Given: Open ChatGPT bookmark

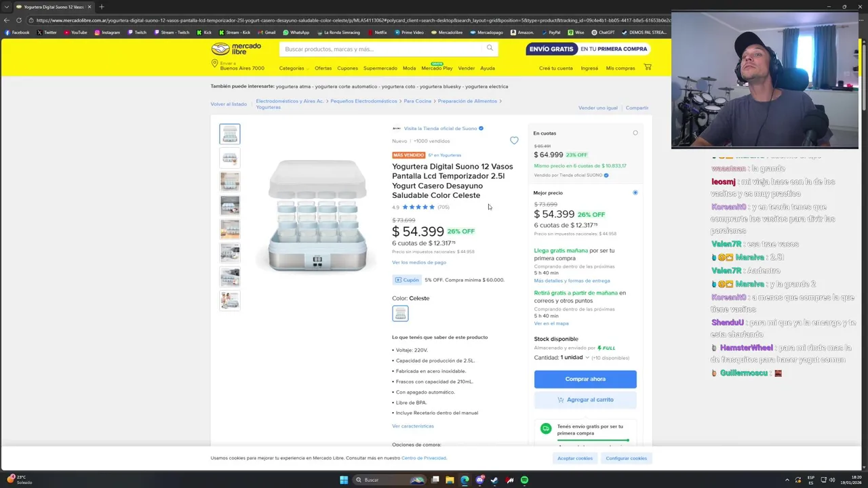Looking at the screenshot, I should click(x=602, y=32).
